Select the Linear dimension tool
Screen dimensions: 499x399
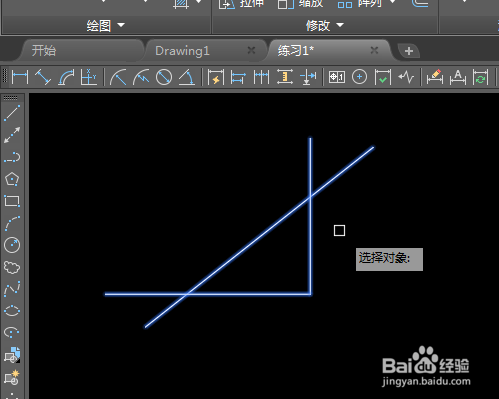(x=20, y=77)
